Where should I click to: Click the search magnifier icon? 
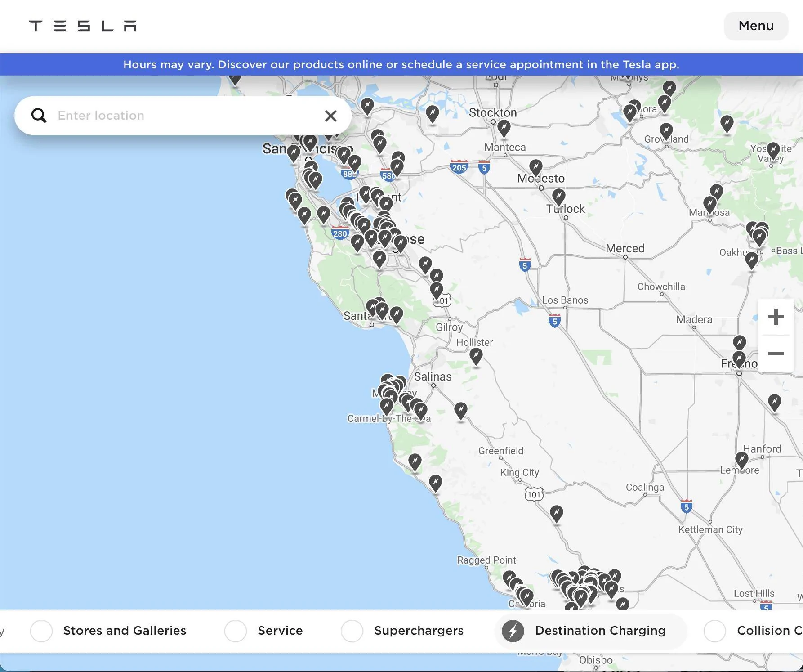pyautogui.click(x=39, y=116)
